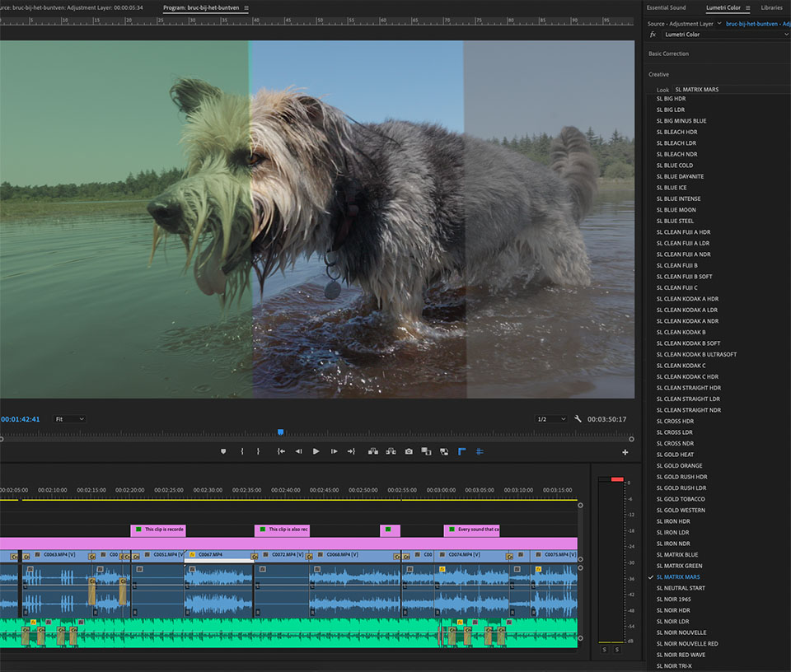Switch to the Lumetri Color tab

tap(723, 7)
